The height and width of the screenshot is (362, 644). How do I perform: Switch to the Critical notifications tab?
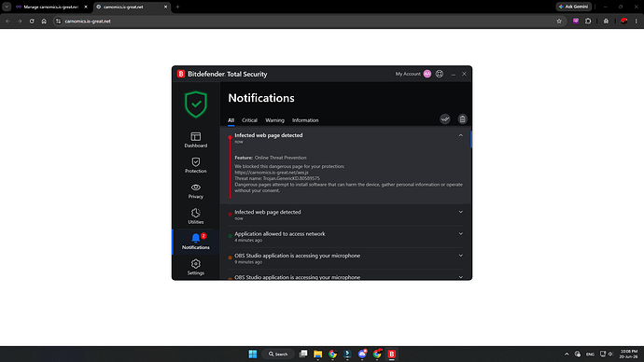249,120
